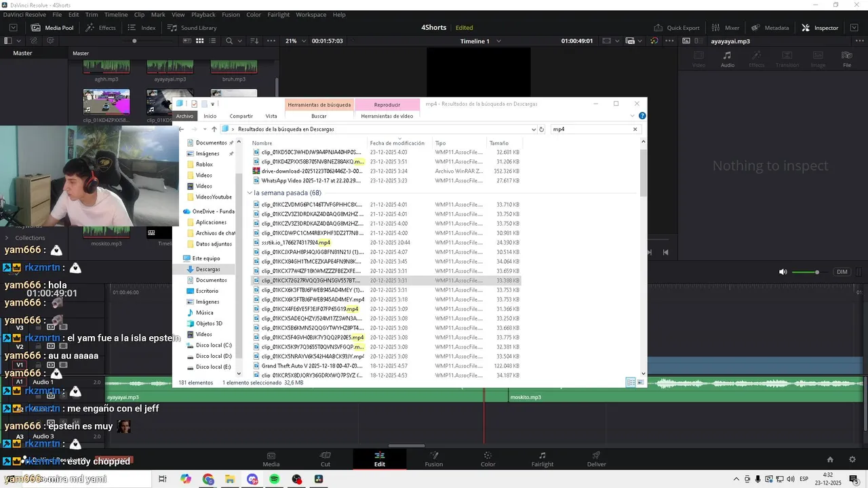
Task: Open the Sound Library panel
Action: point(192,28)
